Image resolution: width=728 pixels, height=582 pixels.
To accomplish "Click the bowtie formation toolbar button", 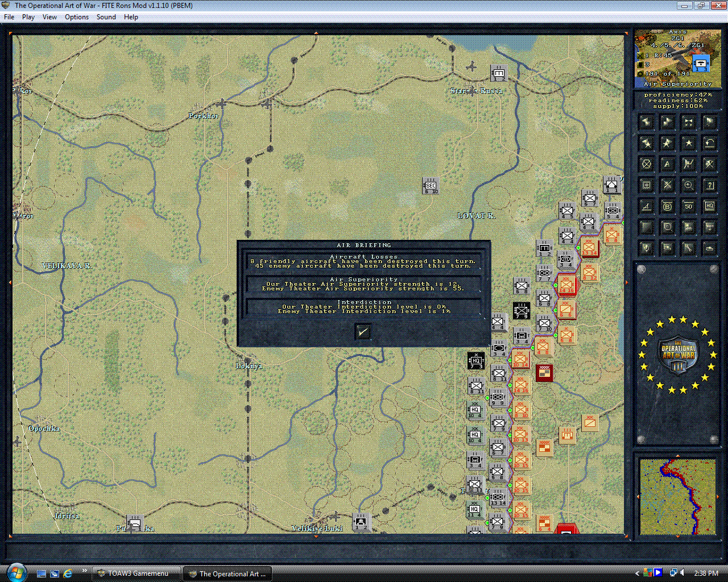I will click(x=688, y=122).
